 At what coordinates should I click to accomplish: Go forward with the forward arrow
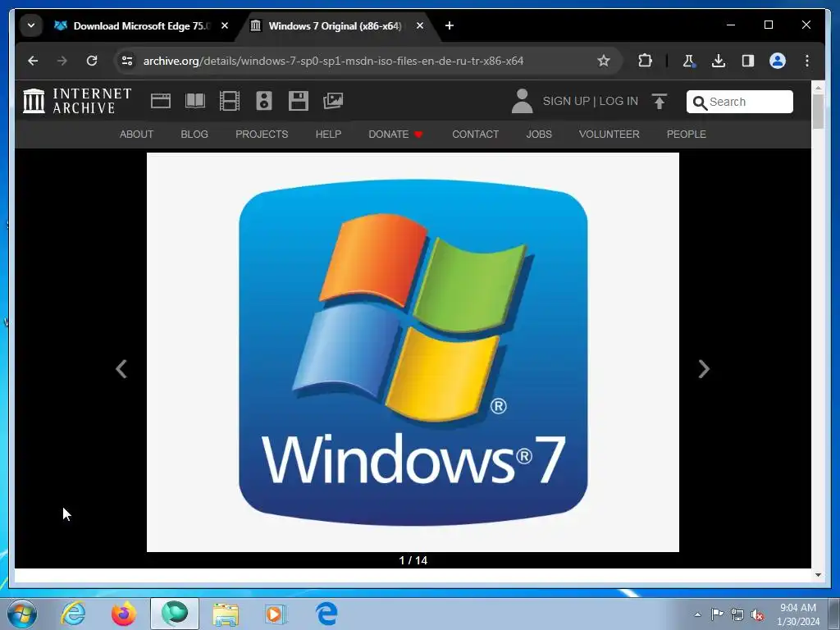(62, 61)
